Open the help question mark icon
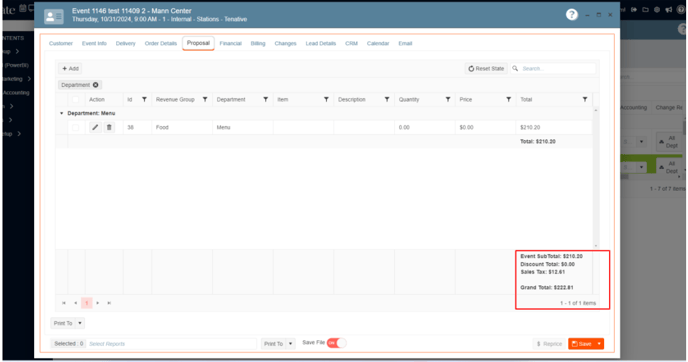This screenshot has height=362, width=688. [x=571, y=14]
